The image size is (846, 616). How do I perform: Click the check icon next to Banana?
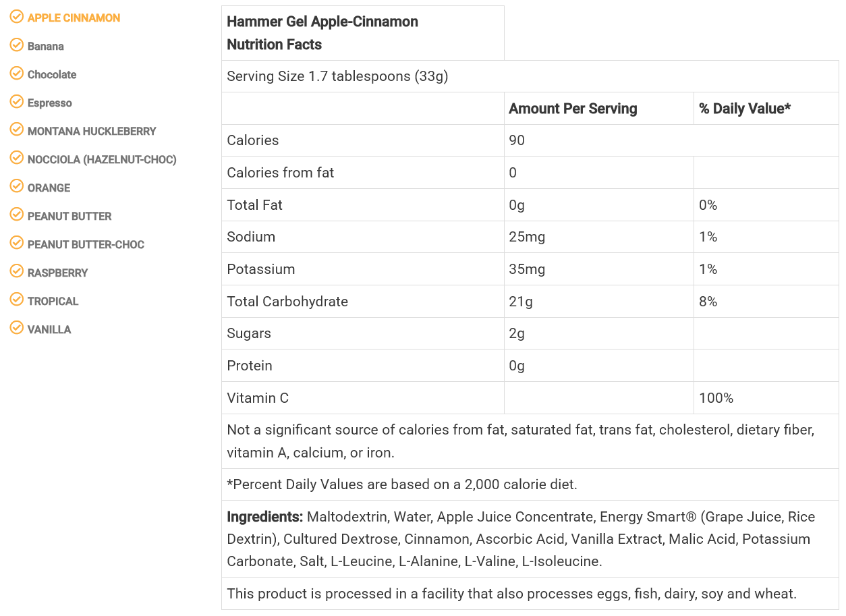click(17, 45)
